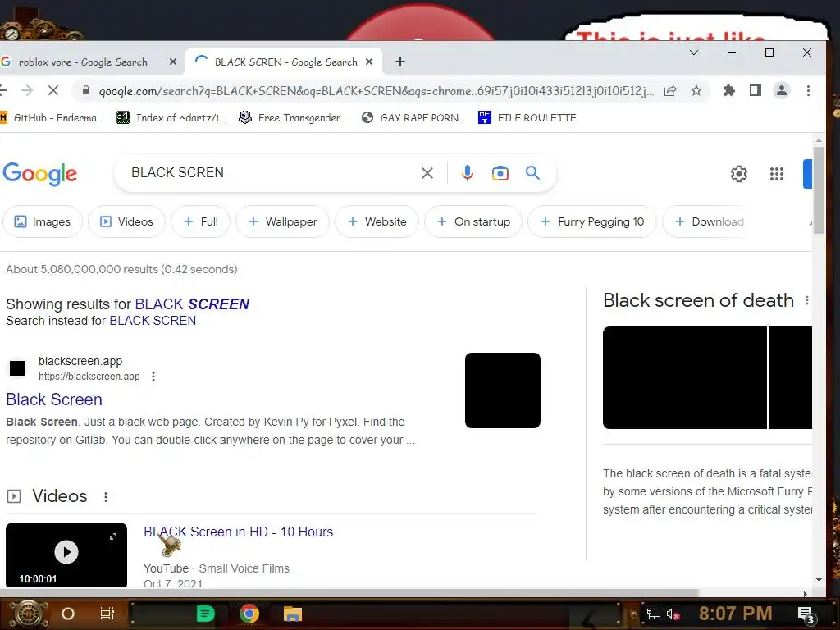Open Google quick settings gear
Viewport: 840px width, 630px height.
point(739,174)
